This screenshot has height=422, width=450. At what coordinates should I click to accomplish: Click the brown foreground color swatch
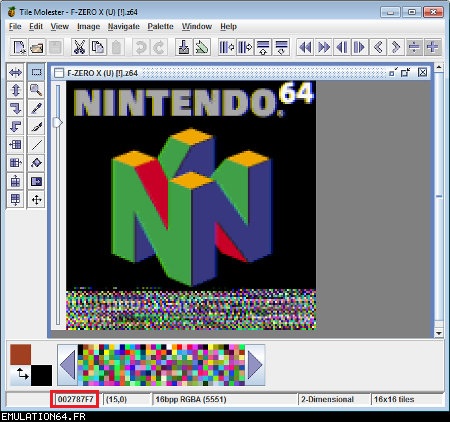point(20,354)
